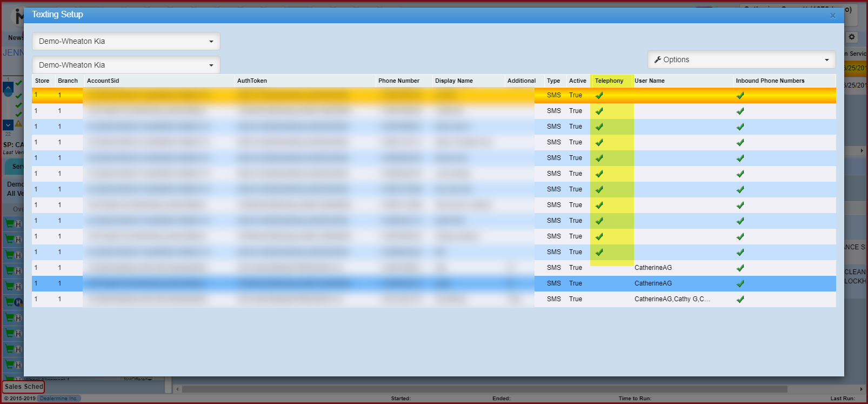Click Inbound Phone Numbers check in the last row
The height and width of the screenshot is (404, 868).
[x=740, y=299]
